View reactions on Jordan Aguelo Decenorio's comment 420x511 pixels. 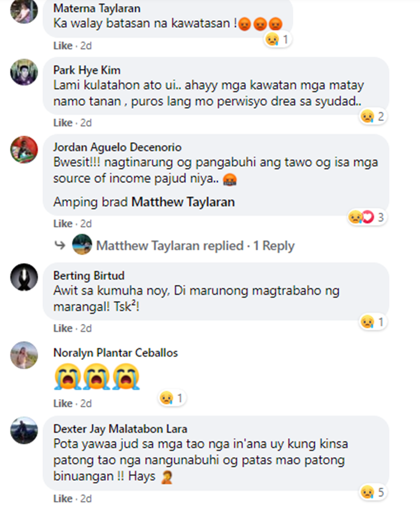coord(367,217)
